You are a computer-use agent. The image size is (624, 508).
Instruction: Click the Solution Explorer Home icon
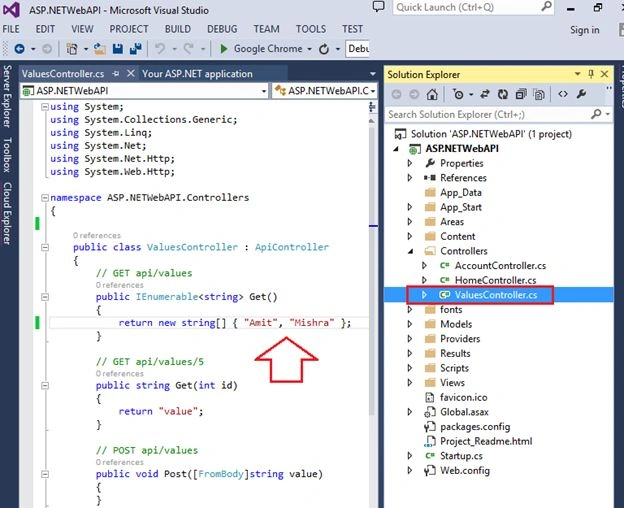(432, 94)
